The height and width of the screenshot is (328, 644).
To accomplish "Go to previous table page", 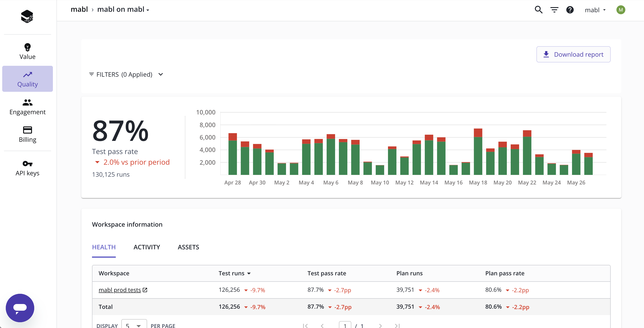I will (x=322, y=326).
